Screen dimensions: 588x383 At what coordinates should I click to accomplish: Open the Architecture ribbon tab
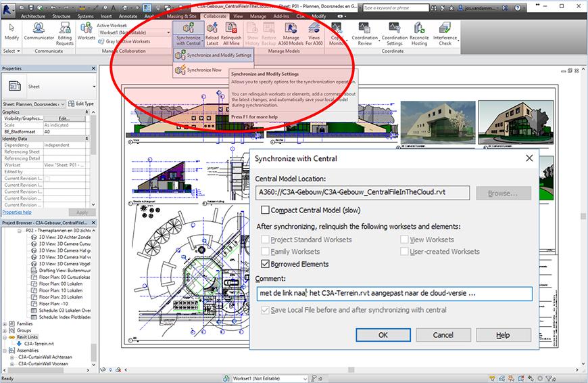click(x=33, y=16)
